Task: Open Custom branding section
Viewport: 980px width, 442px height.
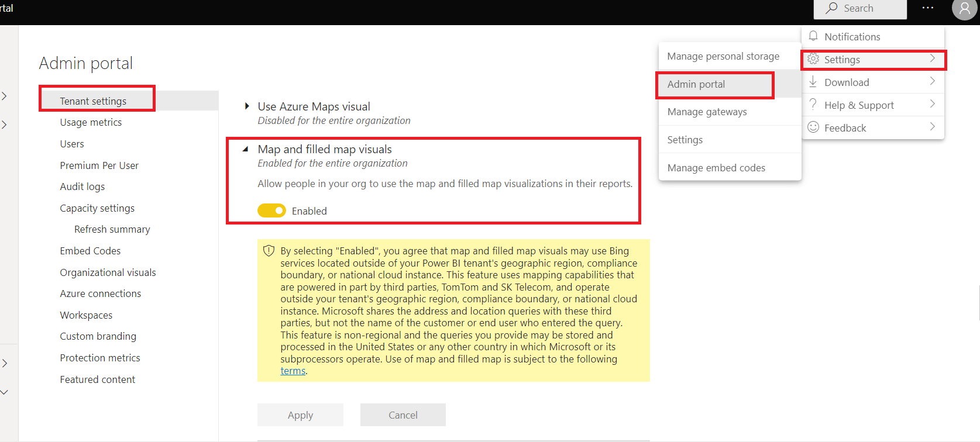Action: click(98, 336)
